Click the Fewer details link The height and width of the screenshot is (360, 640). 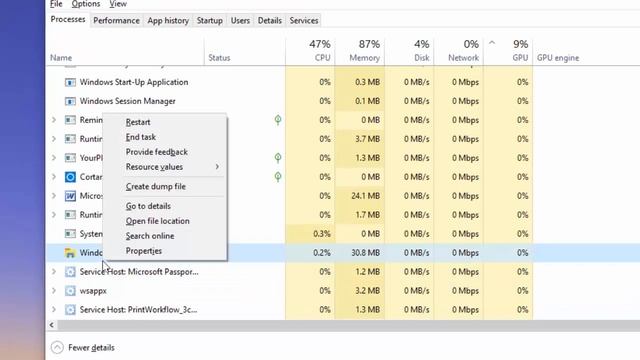click(91, 348)
